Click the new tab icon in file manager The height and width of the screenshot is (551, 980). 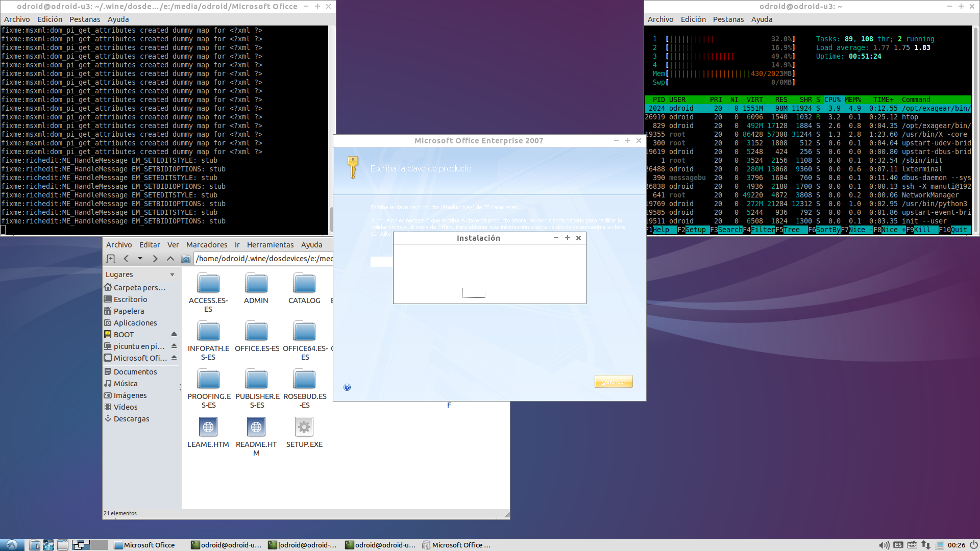(x=111, y=259)
